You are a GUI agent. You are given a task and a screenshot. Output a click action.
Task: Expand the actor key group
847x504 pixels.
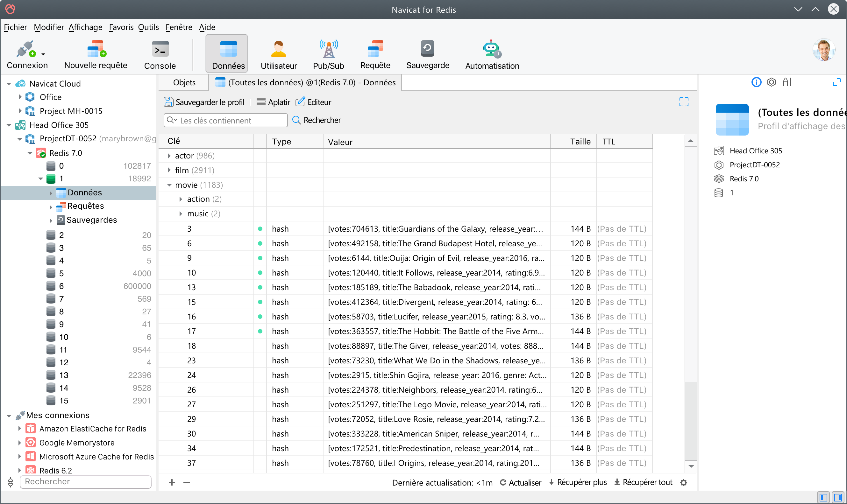169,156
